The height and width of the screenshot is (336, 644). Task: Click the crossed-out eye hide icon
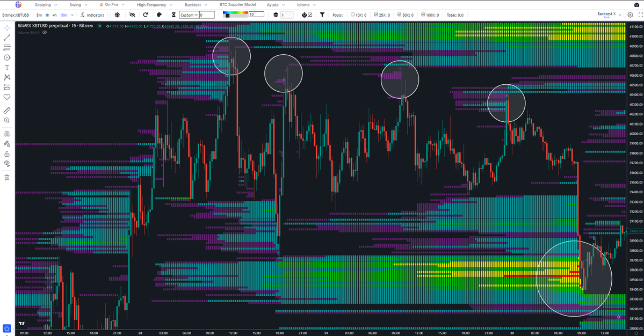tap(132, 15)
